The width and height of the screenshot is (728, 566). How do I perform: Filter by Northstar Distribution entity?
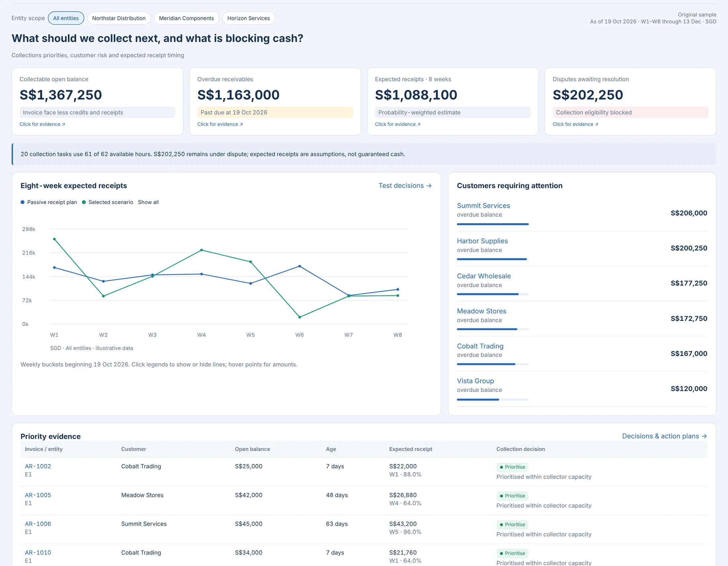(x=119, y=18)
